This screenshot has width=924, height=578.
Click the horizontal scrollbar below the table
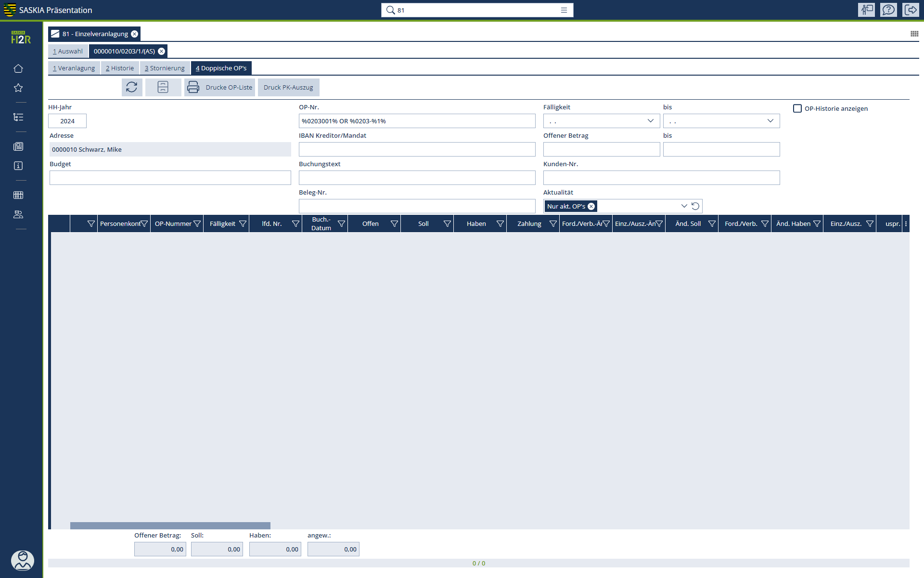[x=170, y=525]
